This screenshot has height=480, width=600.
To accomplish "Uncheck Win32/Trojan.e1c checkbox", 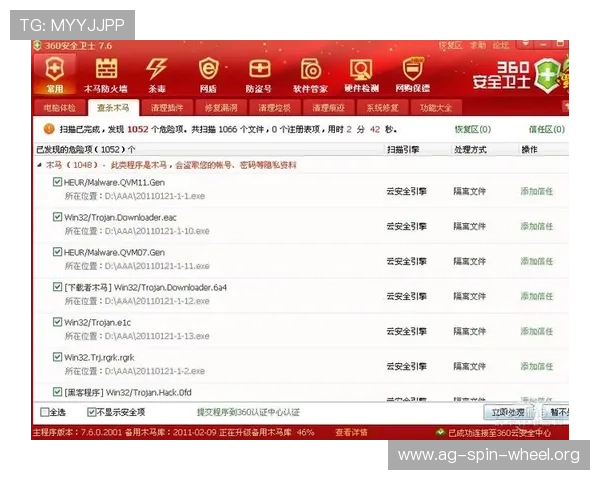I will (57, 322).
